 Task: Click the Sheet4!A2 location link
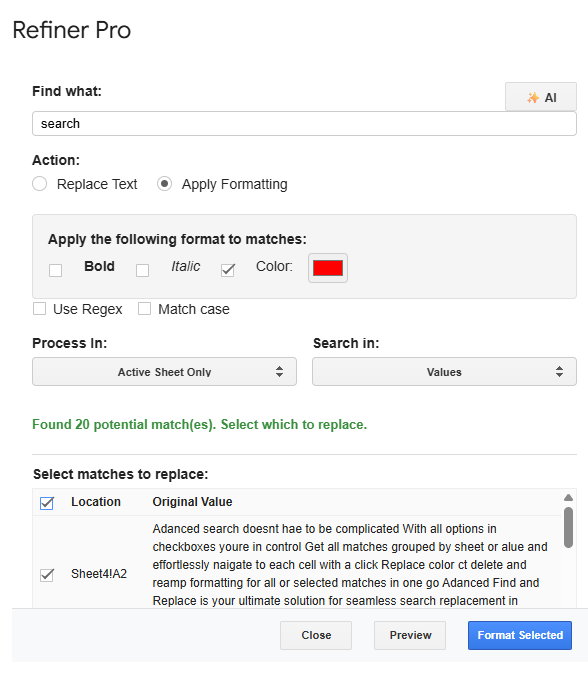(99, 574)
